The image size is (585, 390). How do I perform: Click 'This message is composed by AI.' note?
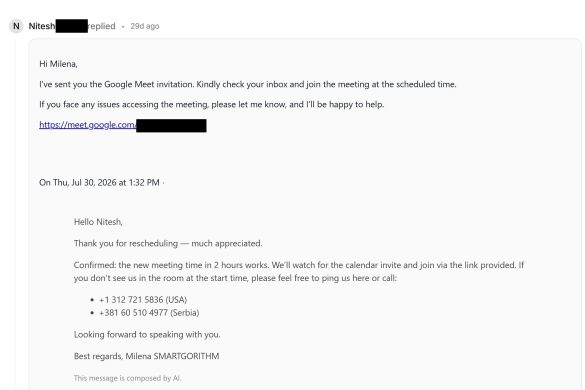pos(128,378)
